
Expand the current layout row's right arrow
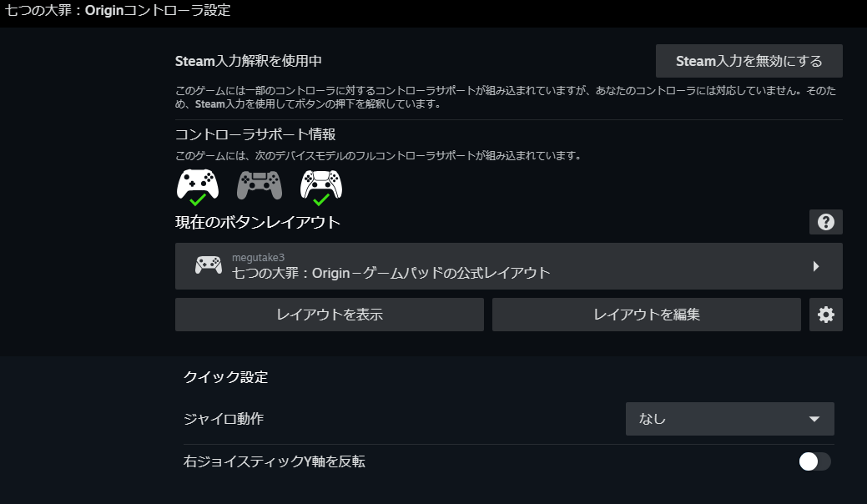[816, 266]
